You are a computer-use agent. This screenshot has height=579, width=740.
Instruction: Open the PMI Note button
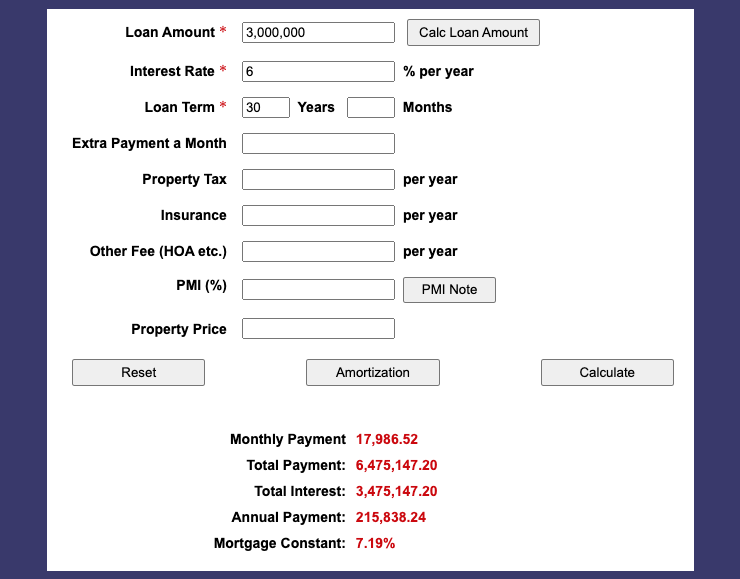(449, 290)
